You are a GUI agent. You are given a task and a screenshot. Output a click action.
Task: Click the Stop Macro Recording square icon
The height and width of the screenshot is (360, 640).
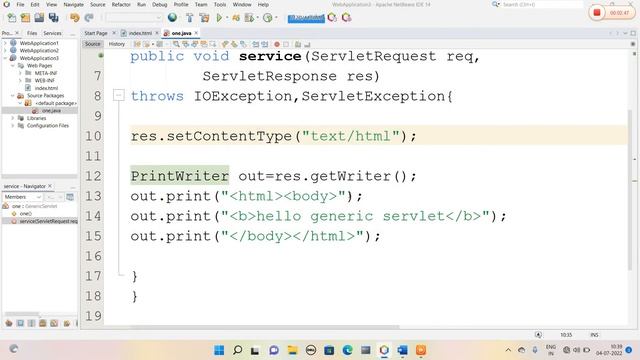286,44
